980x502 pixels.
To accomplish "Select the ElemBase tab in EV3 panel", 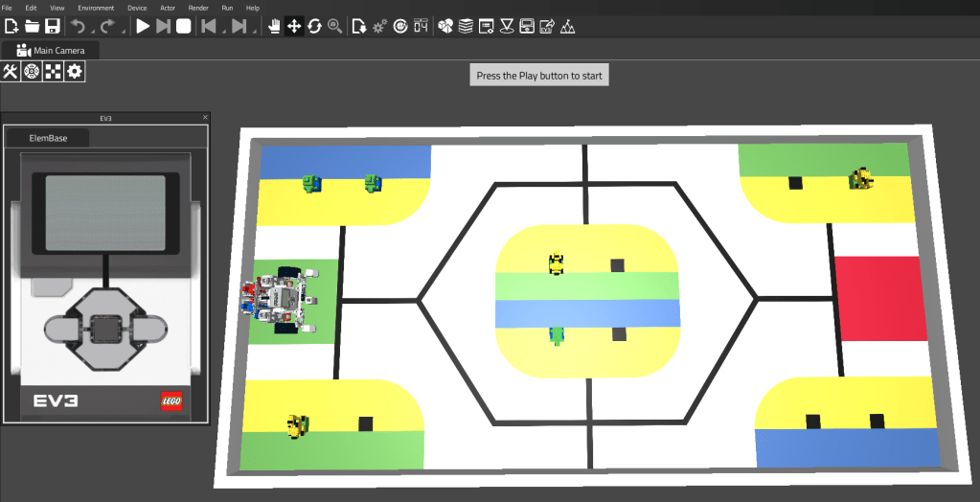I will pos(48,138).
